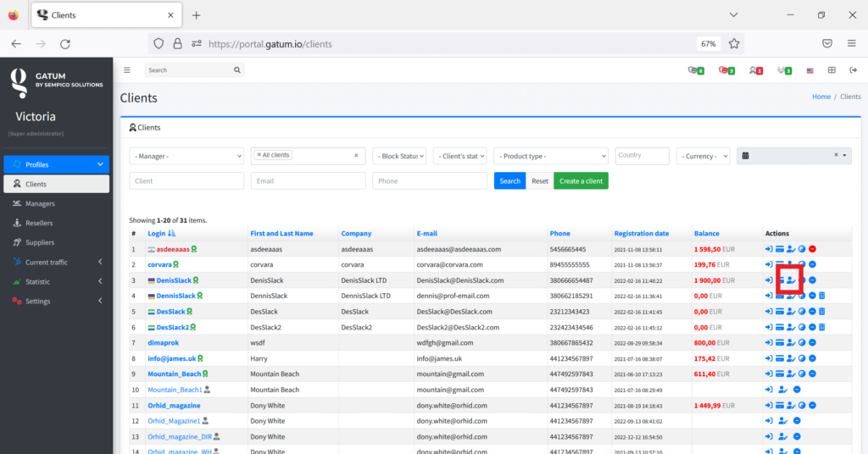Sort table by Login column header
This screenshot has width=868, height=454.
coord(157,233)
